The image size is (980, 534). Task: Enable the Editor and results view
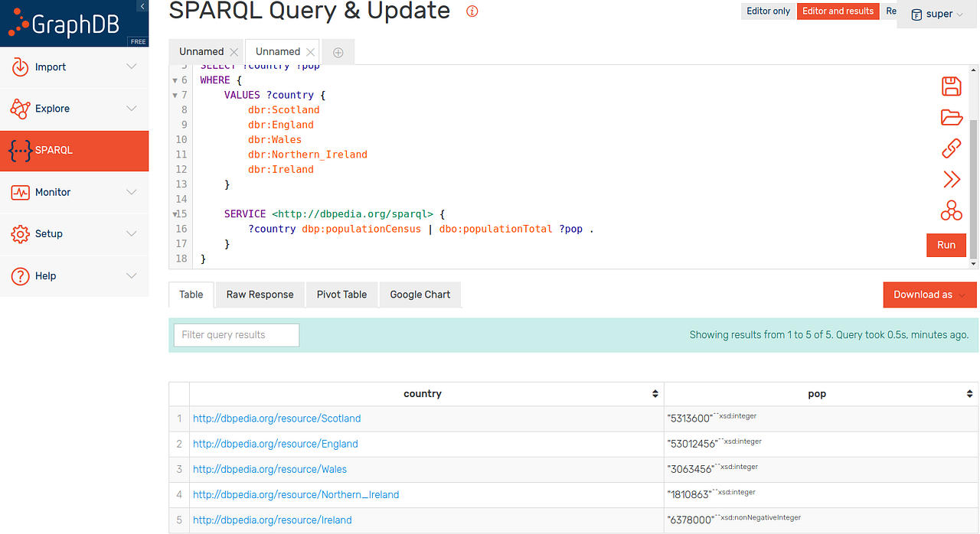pyautogui.click(x=838, y=11)
